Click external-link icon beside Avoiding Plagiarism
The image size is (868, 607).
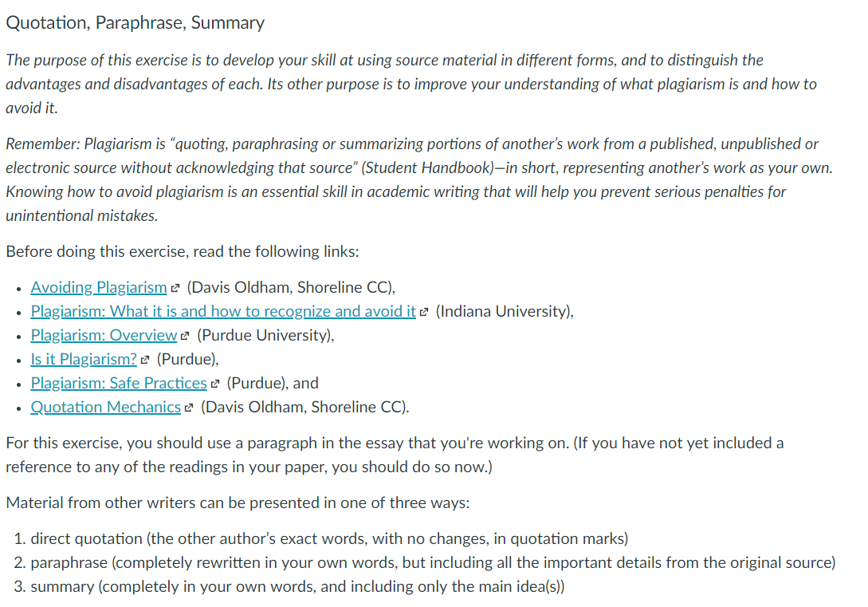coord(175,288)
